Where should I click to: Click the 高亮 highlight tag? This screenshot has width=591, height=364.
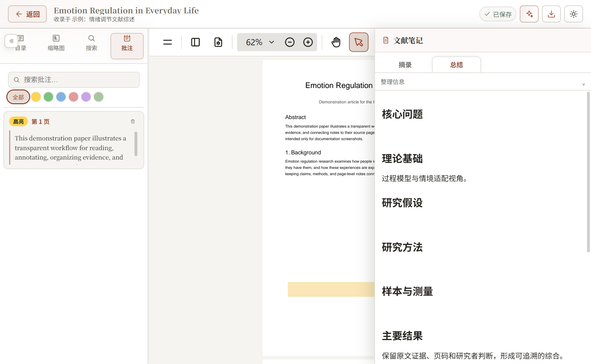[x=19, y=122]
